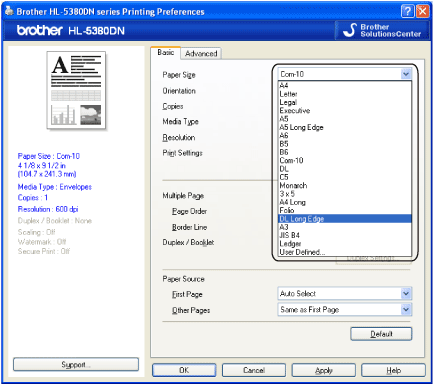
Task: Select B6 paper size entry
Action: click(x=345, y=152)
